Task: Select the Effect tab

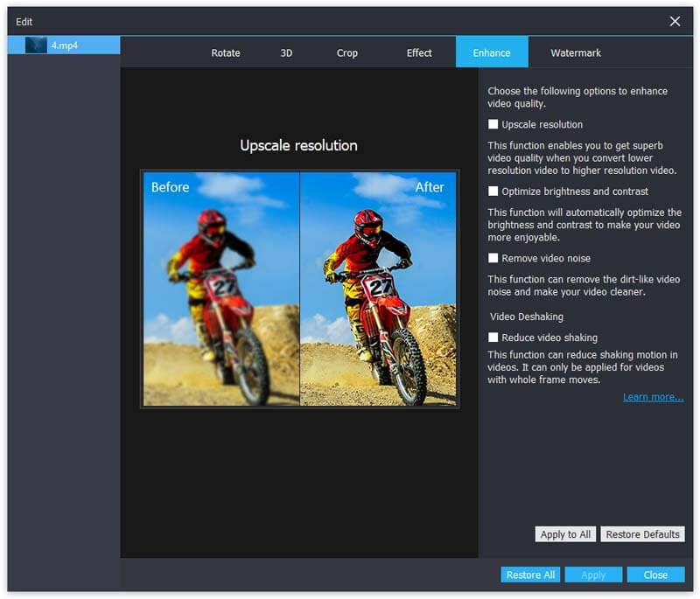Action: tap(419, 52)
